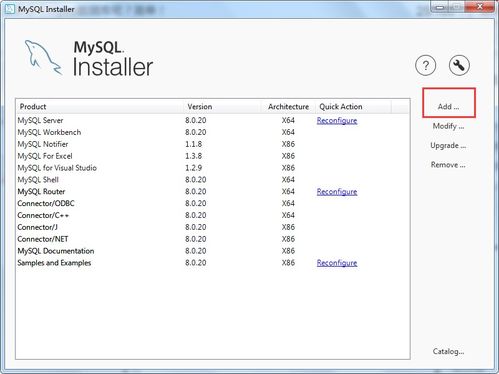Viewport: 499px width, 374px height.
Task: Click the Modify ... button
Action: (x=448, y=126)
